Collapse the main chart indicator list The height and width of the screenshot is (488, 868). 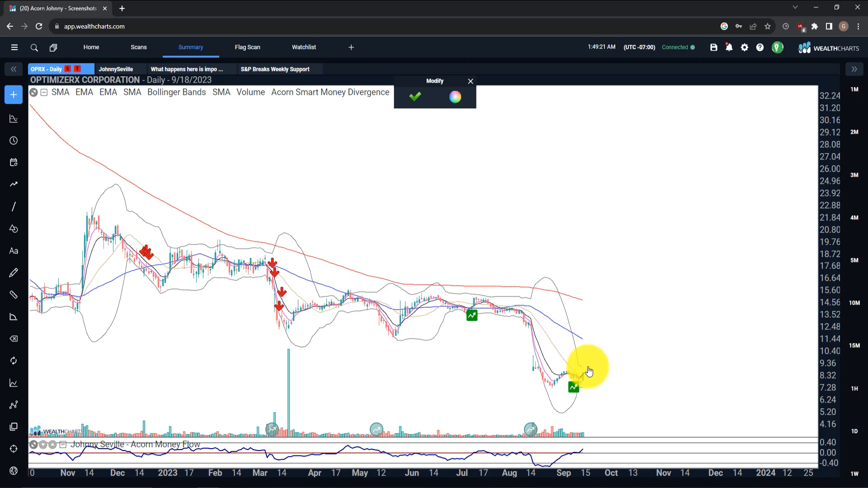click(44, 92)
